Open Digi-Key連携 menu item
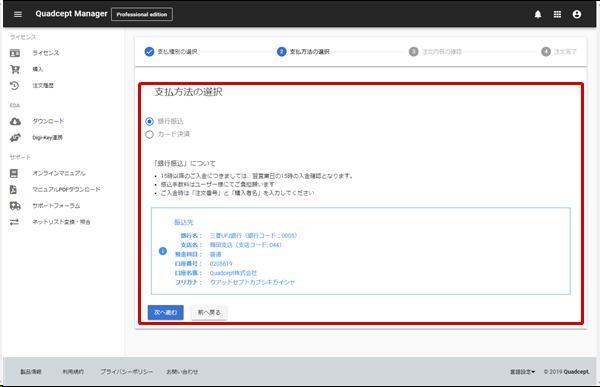Image resolution: width=600 pixels, height=387 pixels. (x=47, y=137)
